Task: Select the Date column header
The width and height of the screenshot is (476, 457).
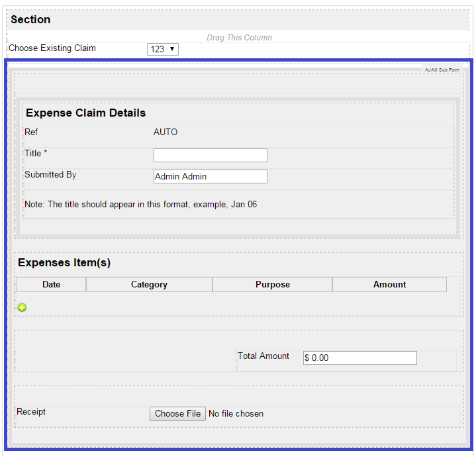Action: [51, 284]
